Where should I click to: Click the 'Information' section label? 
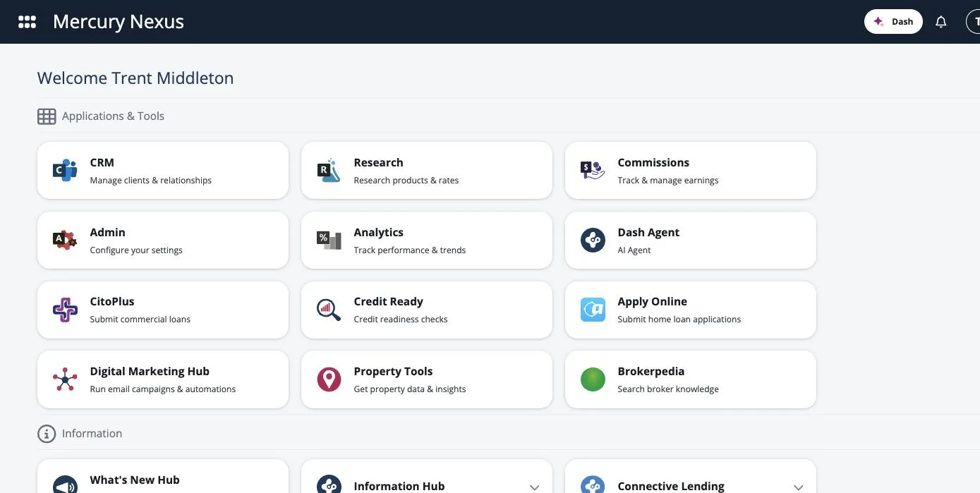point(92,434)
